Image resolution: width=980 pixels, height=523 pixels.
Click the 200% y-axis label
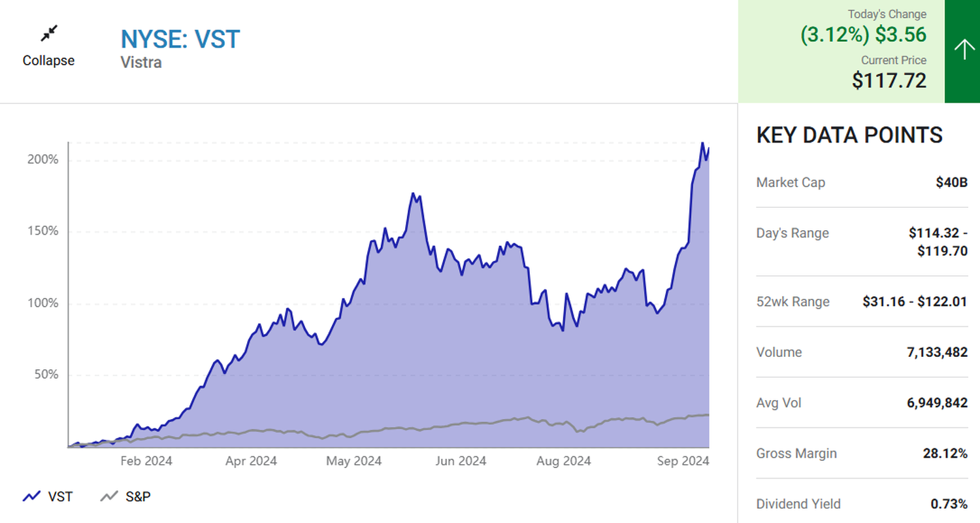tap(42, 160)
